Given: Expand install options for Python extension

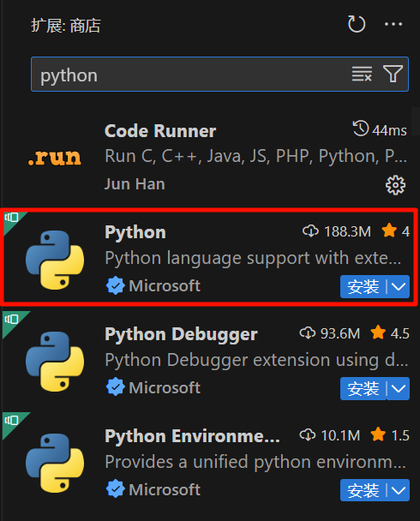Looking at the screenshot, I should click(399, 286).
